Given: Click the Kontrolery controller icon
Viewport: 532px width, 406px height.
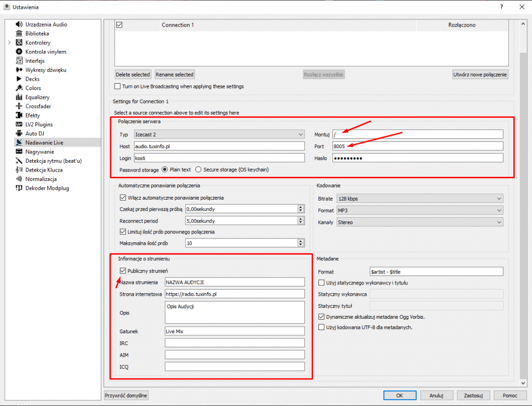Looking at the screenshot, I should [x=19, y=43].
